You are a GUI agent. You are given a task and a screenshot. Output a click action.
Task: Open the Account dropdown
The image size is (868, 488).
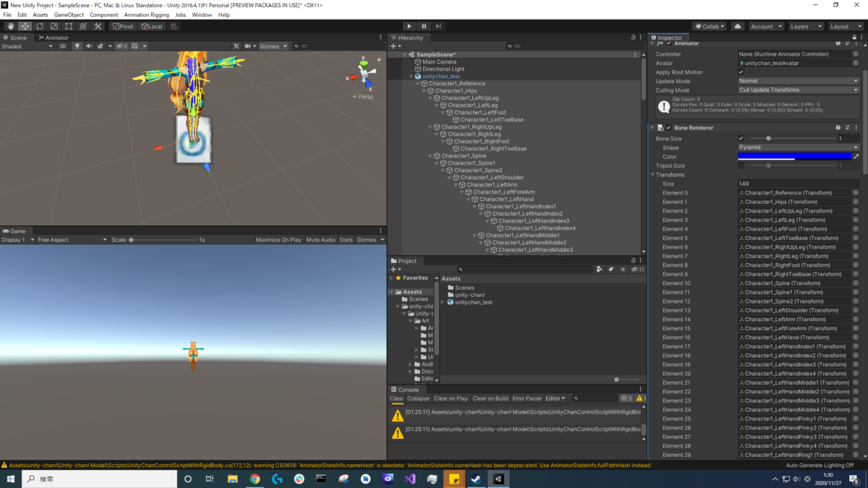766,26
